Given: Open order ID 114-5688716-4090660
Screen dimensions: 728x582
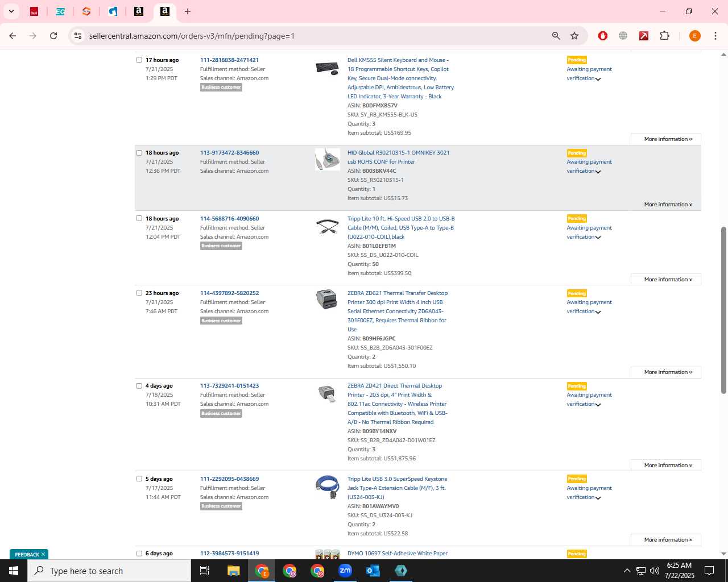Looking at the screenshot, I should pos(229,218).
